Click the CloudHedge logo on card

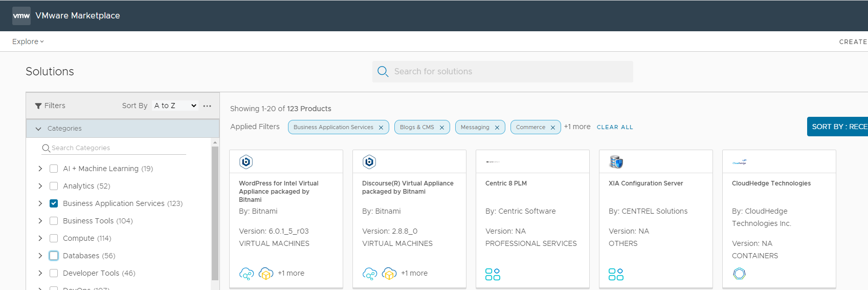(740, 162)
